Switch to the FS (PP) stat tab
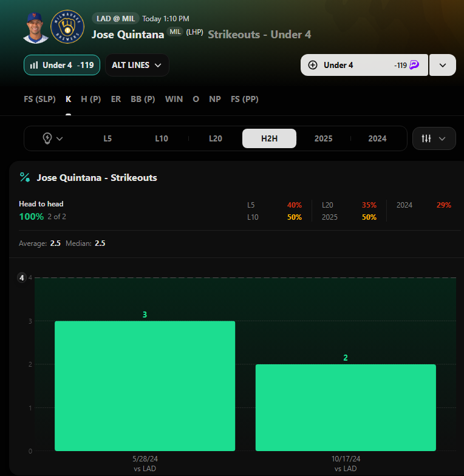This screenshot has width=464, height=476. point(244,99)
